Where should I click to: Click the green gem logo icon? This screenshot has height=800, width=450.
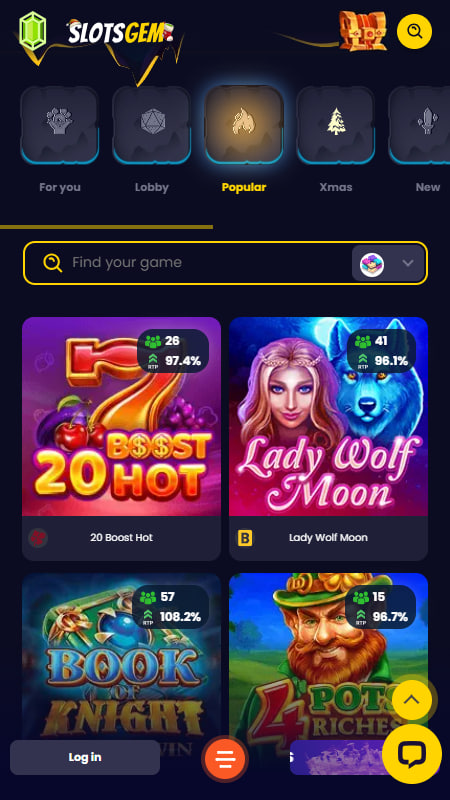coord(33,32)
